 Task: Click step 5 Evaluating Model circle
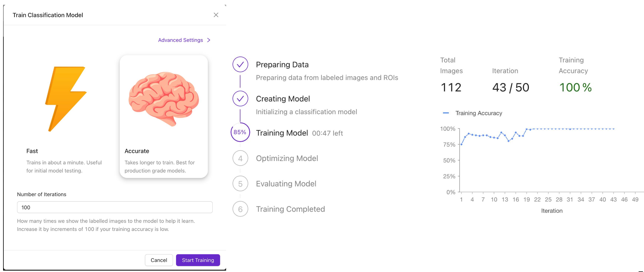click(x=240, y=184)
